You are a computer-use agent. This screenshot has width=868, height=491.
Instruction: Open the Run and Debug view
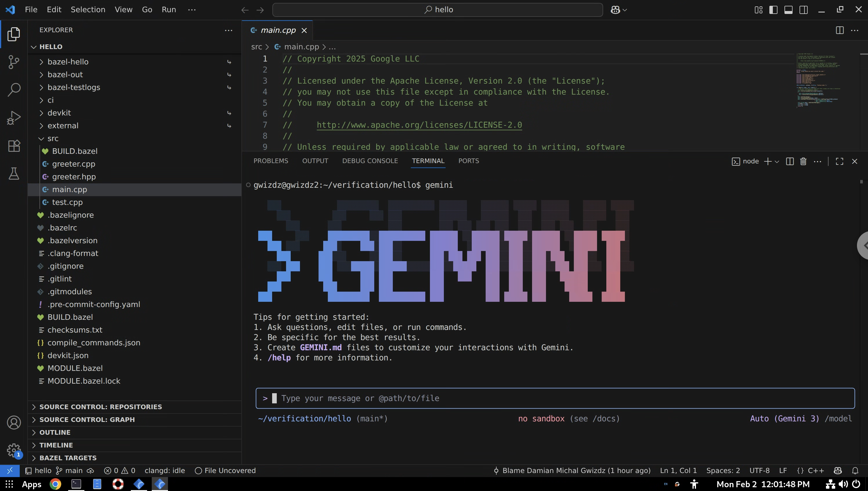[14, 118]
